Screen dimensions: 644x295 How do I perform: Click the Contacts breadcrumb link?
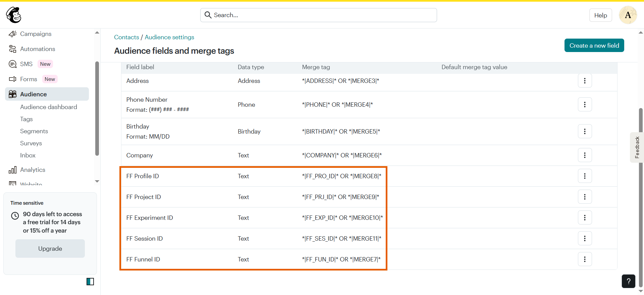point(126,37)
